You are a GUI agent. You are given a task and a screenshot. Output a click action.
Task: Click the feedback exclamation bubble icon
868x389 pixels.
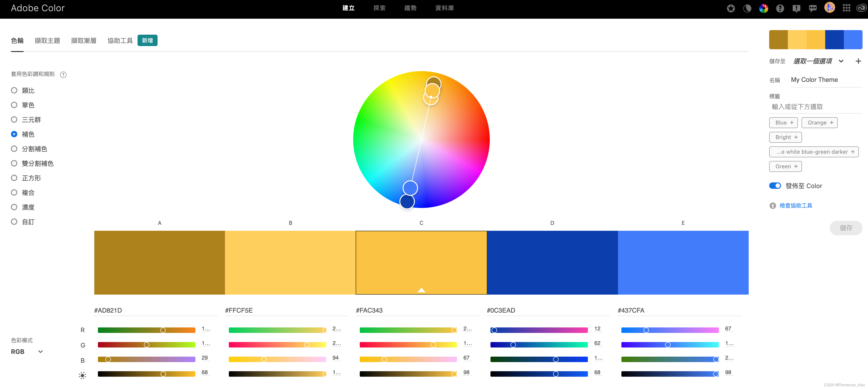pyautogui.click(x=796, y=8)
